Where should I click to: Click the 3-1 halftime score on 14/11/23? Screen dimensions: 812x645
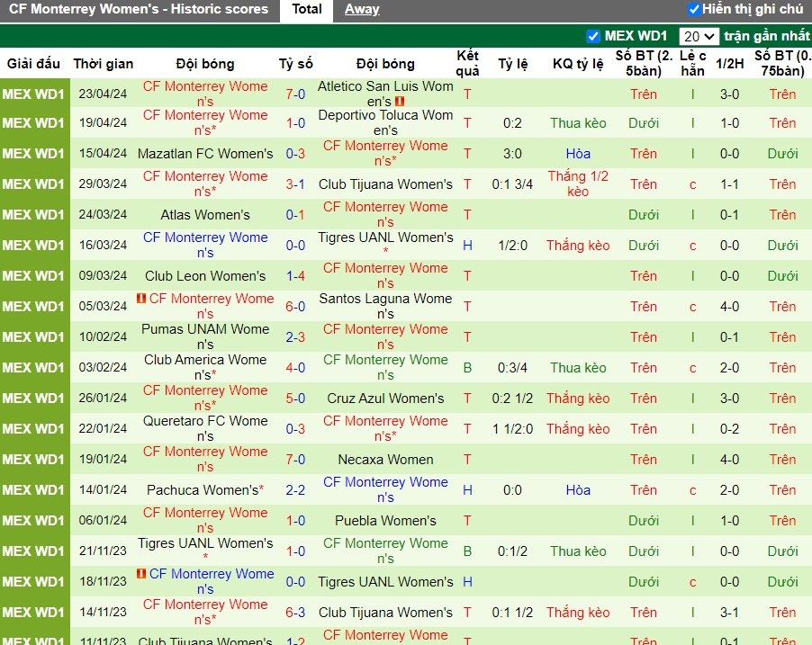pos(729,613)
